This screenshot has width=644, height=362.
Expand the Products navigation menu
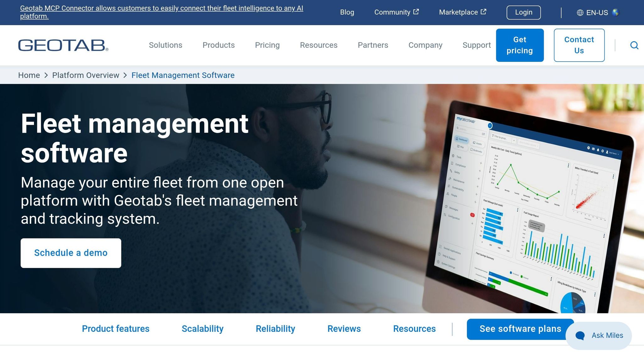tap(219, 45)
